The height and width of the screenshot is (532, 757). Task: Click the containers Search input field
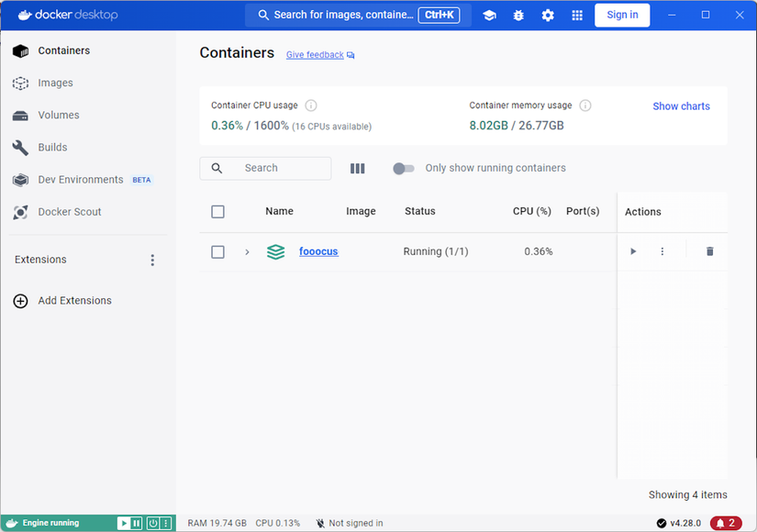tap(265, 168)
